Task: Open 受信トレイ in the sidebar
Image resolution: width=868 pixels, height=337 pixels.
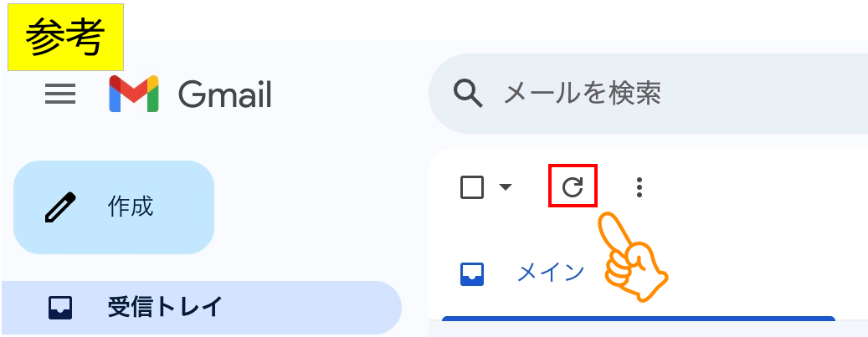Action: pos(165,308)
